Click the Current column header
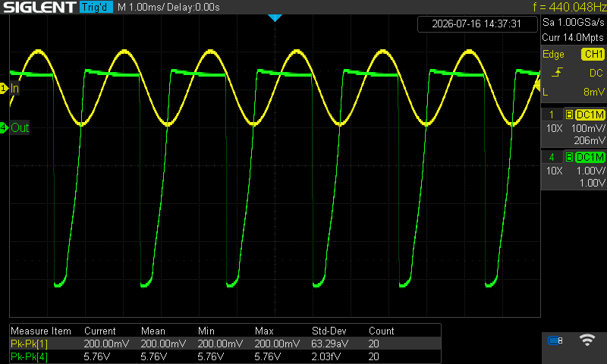The height and width of the screenshot is (364, 607). click(x=100, y=331)
